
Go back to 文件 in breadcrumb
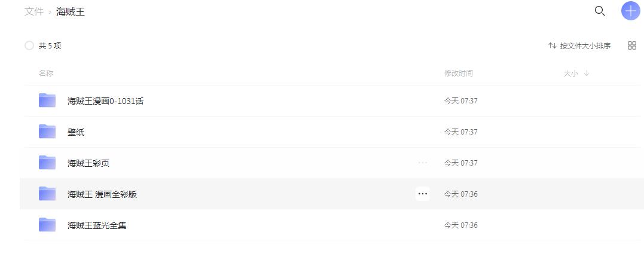[x=34, y=11]
